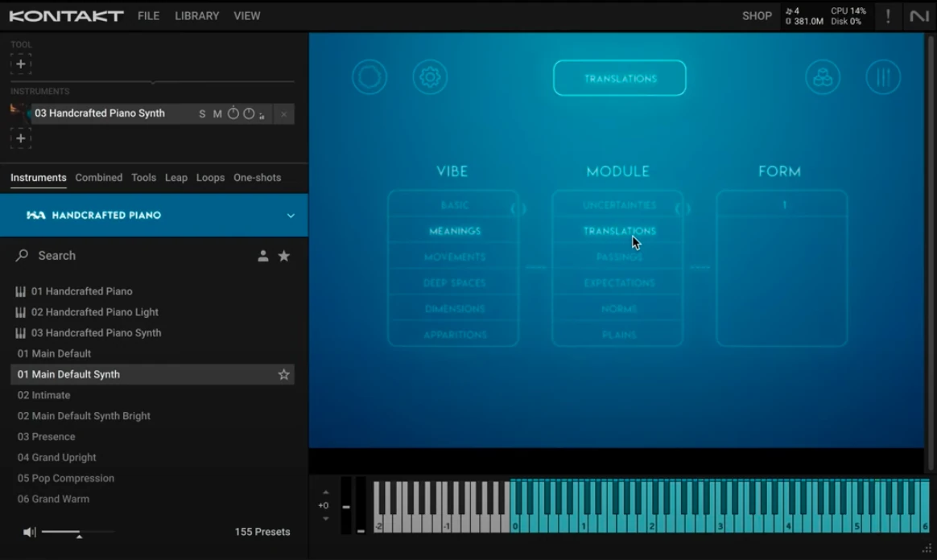Select MOVEMENTS in the VIBE list
Screen dimensions: 937x560
(x=454, y=257)
